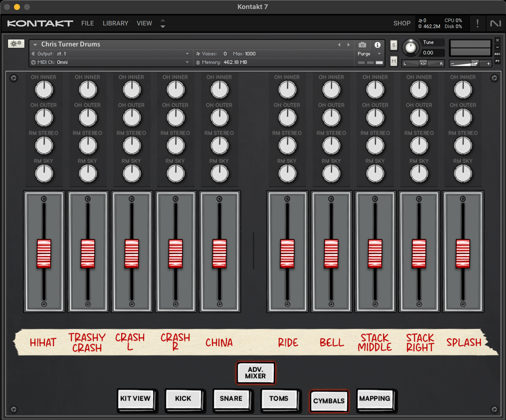Expand the Purge dropdown menu
Screen dimensions: 506x420
tap(379, 54)
